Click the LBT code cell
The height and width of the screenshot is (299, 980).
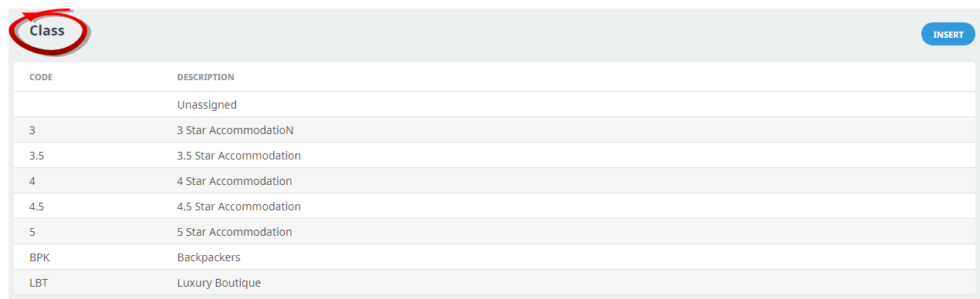[39, 283]
